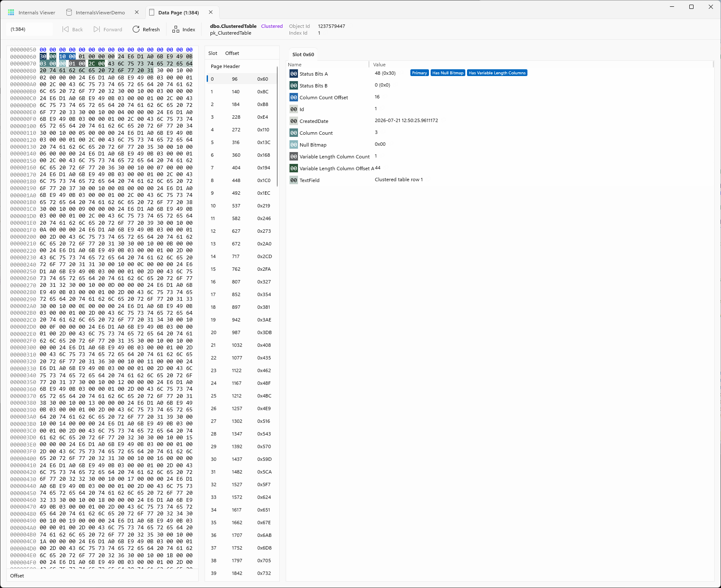Click the Back navigation button
Image resolution: width=721 pixels, height=588 pixels.
[73, 29]
